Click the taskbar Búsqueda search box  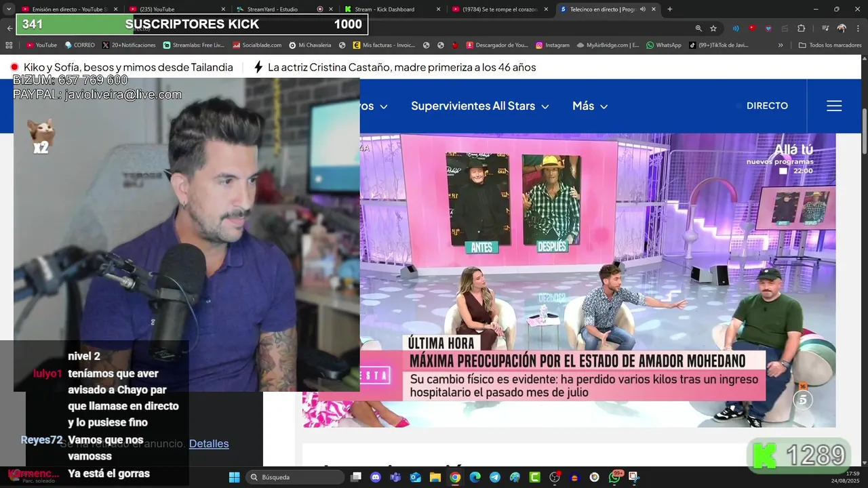coord(295,477)
